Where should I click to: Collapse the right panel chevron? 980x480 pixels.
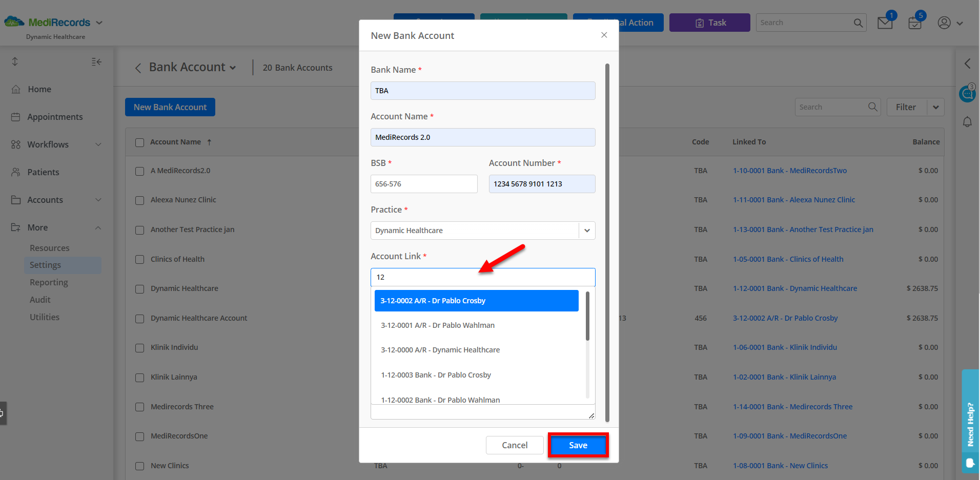(x=967, y=64)
